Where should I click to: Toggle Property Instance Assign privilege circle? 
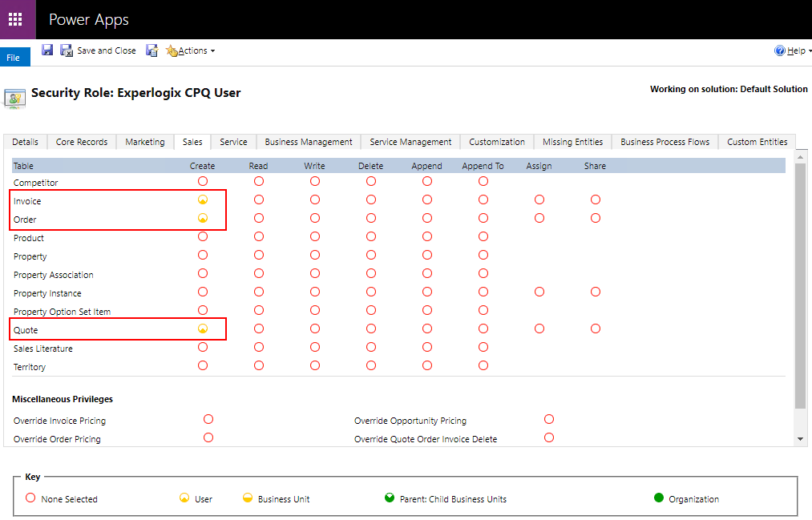pyautogui.click(x=539, y=292)
